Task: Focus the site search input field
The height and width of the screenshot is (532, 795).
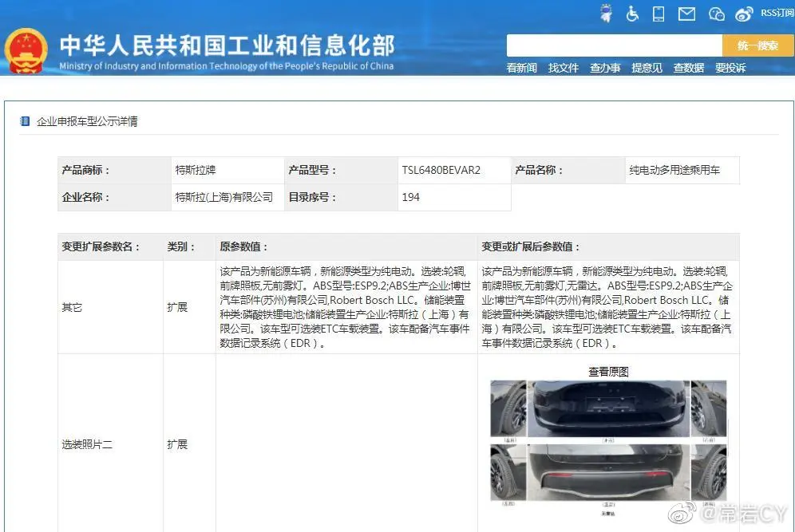Action: pos(614,45)
